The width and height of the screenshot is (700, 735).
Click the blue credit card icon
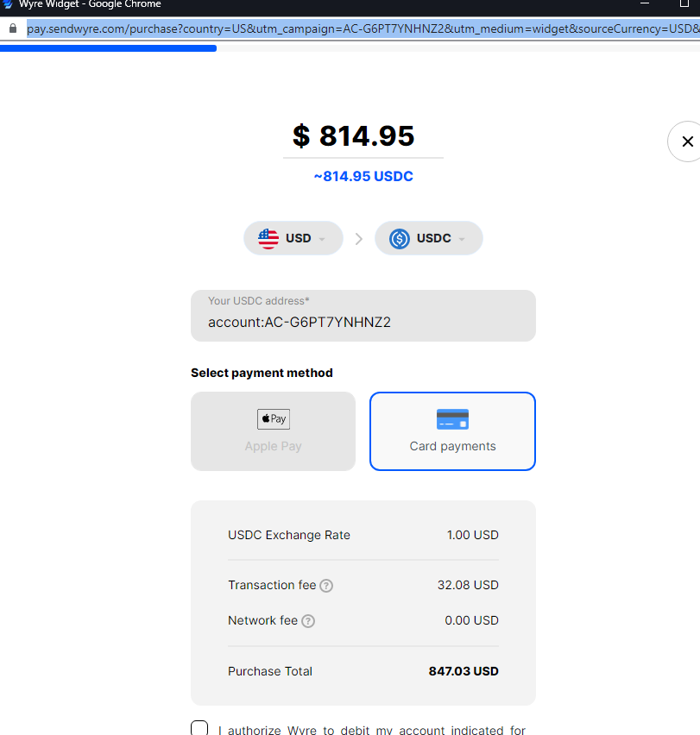point(452,419)
